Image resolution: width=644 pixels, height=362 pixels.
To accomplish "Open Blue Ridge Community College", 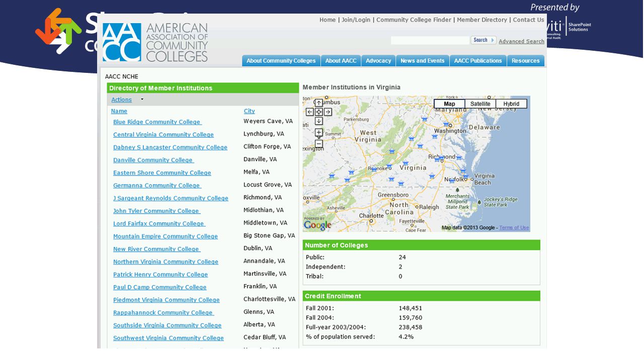I will click(157, 122).
